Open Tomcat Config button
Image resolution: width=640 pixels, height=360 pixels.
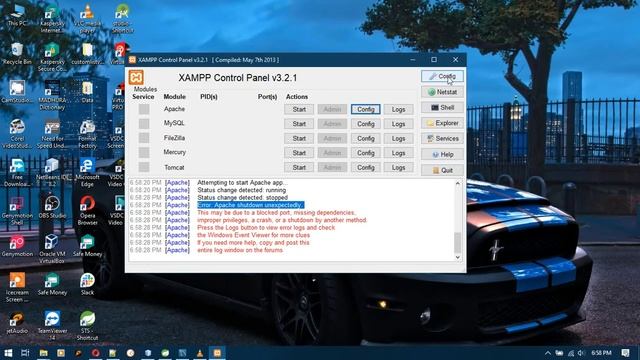tap(366, 167)
